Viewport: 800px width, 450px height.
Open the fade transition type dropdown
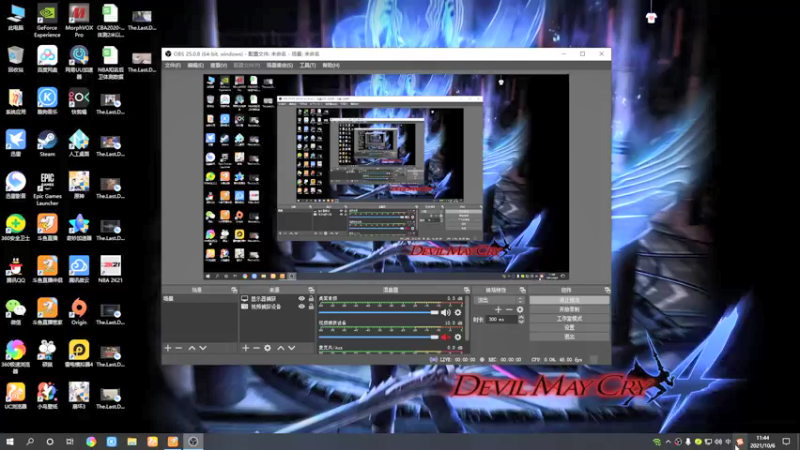point(498,300)
